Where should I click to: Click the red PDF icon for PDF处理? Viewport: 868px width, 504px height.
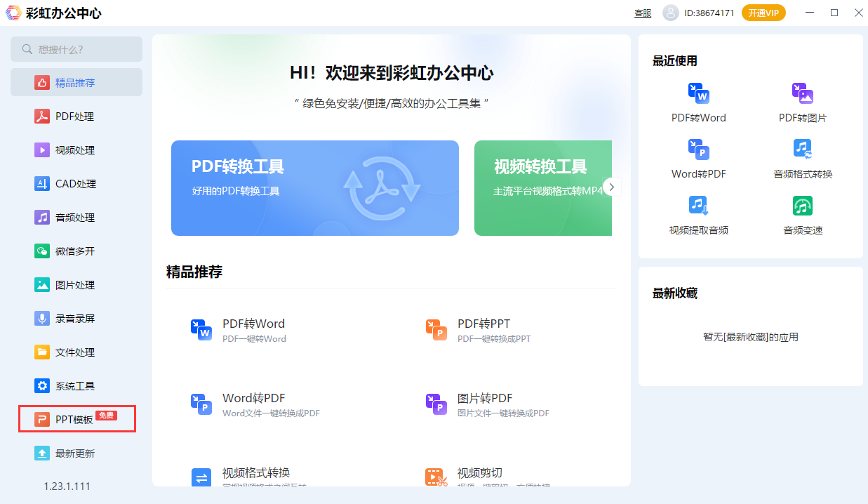(42, 117)
